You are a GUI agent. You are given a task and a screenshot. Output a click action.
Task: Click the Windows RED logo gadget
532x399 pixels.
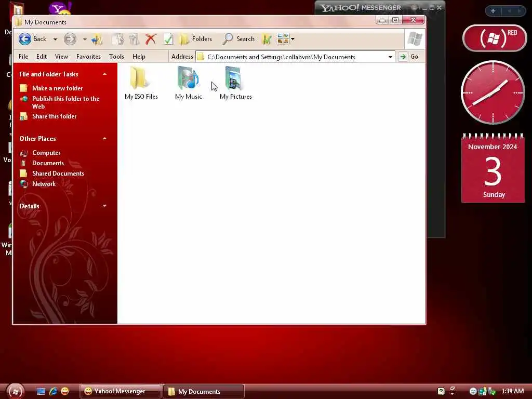(x=495, y=38)
